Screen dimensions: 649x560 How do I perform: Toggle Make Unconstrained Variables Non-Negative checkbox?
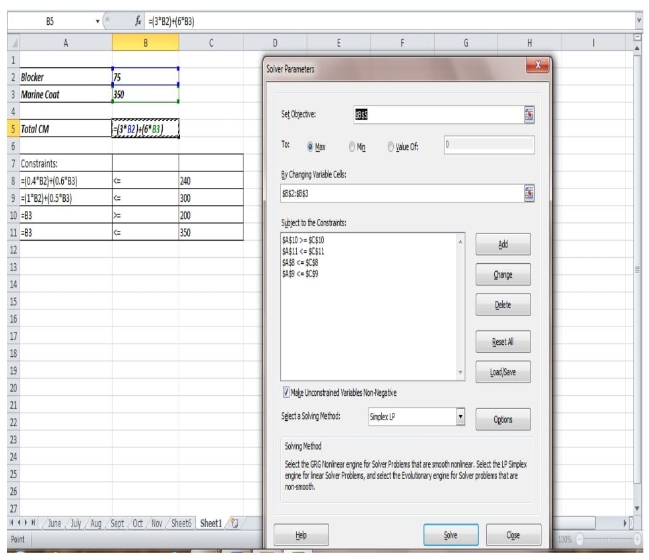click(x=290, y=392)
